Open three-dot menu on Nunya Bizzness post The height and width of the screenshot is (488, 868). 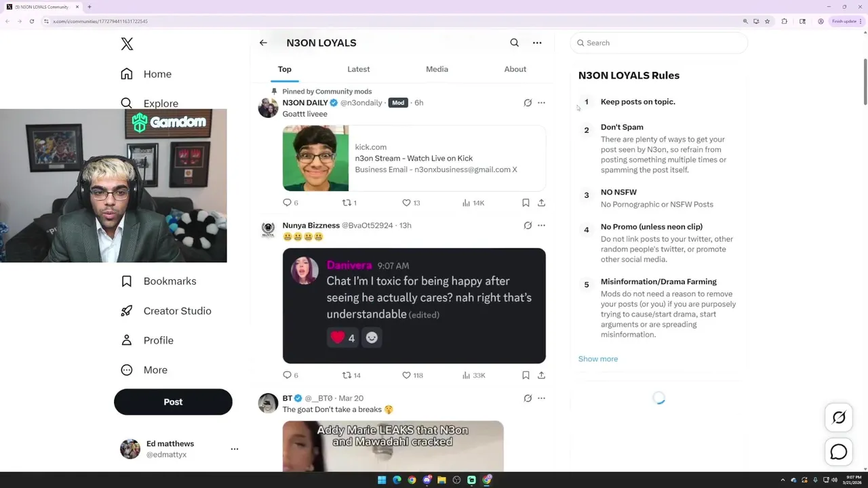pos(541,226)
